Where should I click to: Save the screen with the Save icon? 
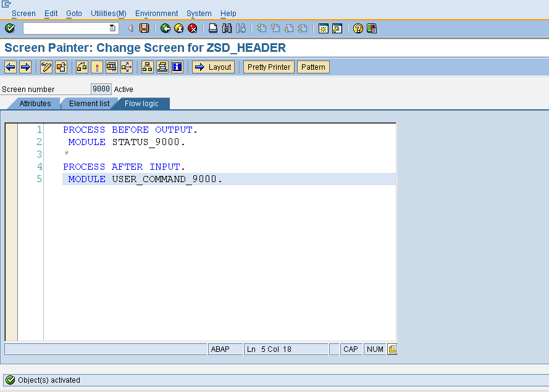pos(145,28)
